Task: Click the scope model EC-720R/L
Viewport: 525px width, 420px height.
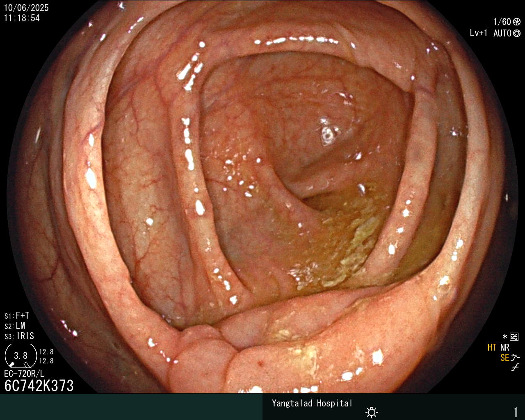Action: pos(24,374)
